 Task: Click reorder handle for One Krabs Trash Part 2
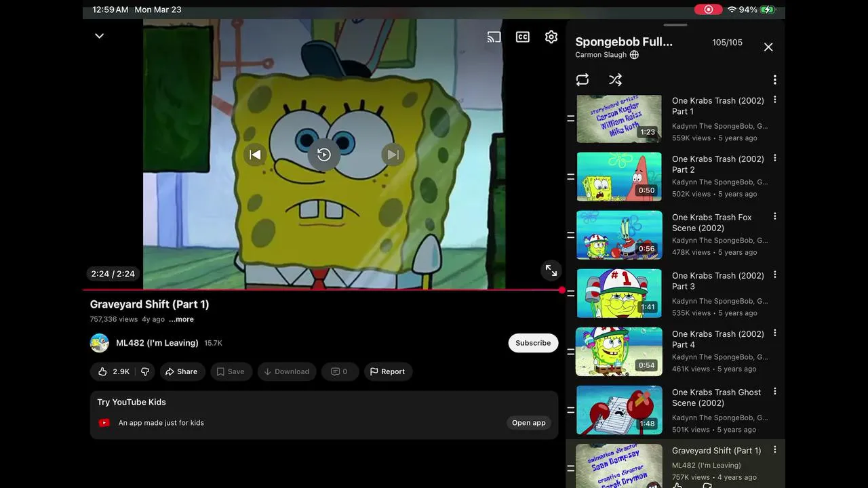point(571,177)
